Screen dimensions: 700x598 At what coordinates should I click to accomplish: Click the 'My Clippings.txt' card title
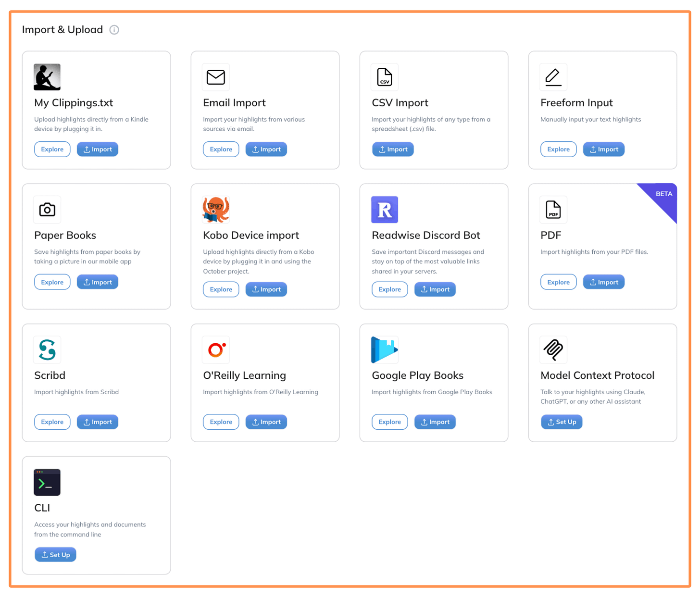click(74, 103)
